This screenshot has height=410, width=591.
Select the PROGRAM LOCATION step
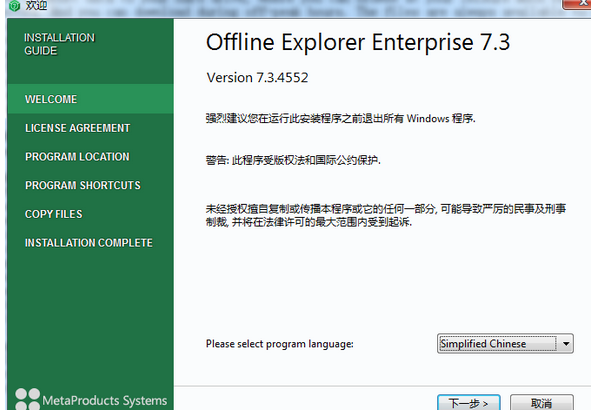[77, 157]
